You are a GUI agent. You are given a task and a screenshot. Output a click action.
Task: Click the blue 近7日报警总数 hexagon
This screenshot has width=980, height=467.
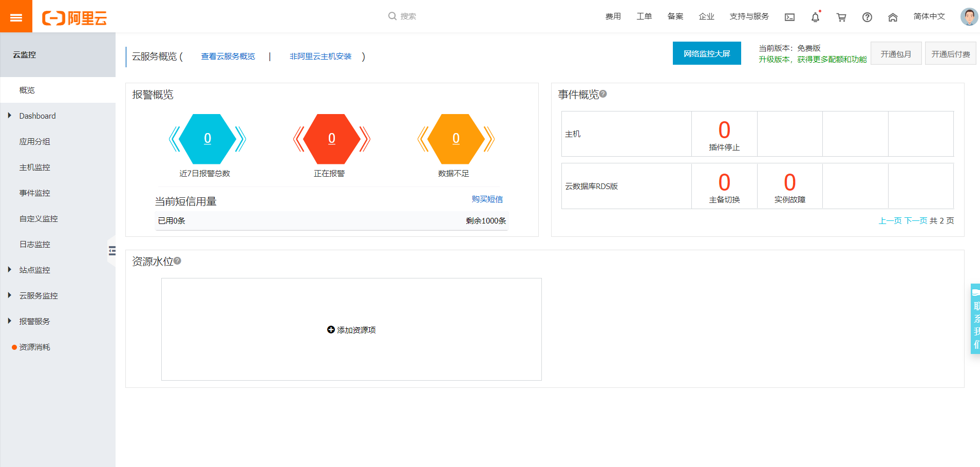coord(208,139)
